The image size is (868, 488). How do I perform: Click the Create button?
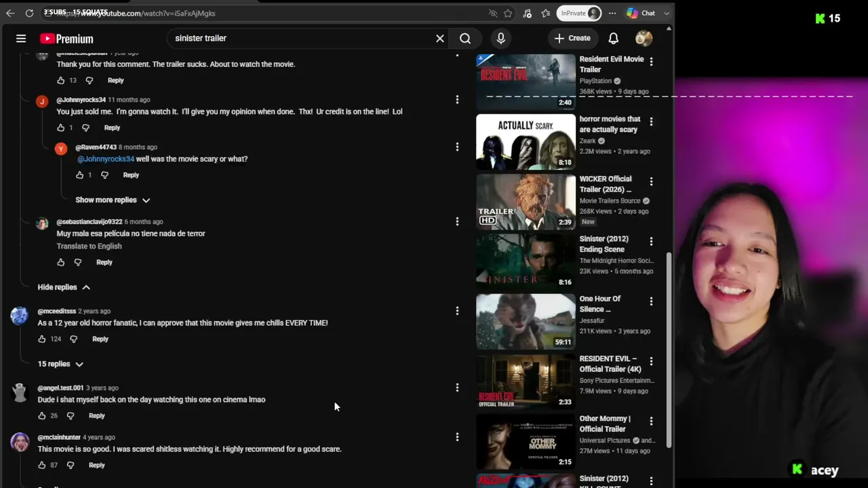tap(572, 39)
